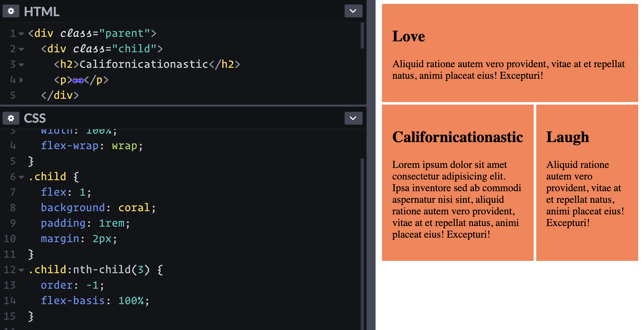The height and width of the screenshot is (330, 644).
Task: Collapse HTML line 2 child div fold arrow
Action: click(22, 49)
